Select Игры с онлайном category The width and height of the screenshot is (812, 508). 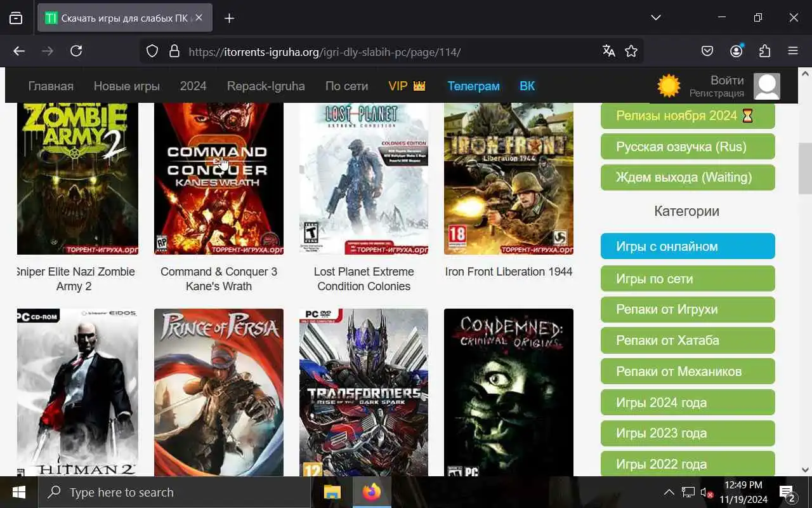point(688,246)
